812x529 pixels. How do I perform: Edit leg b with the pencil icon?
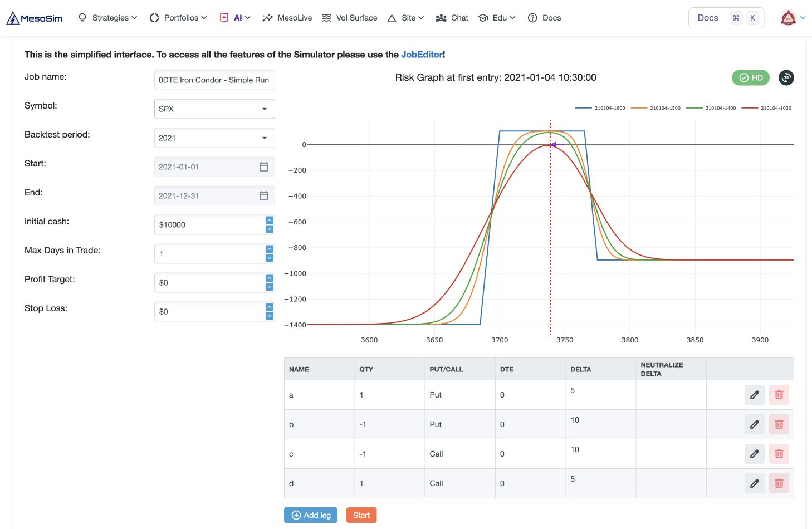[755, 424]
